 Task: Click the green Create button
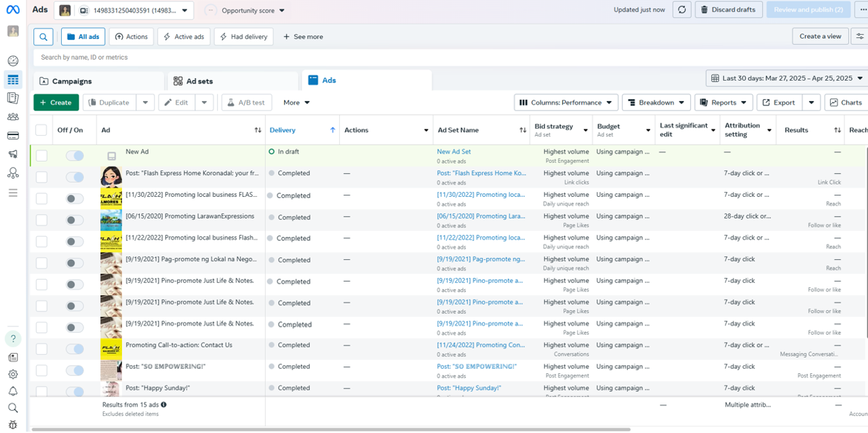56,102
